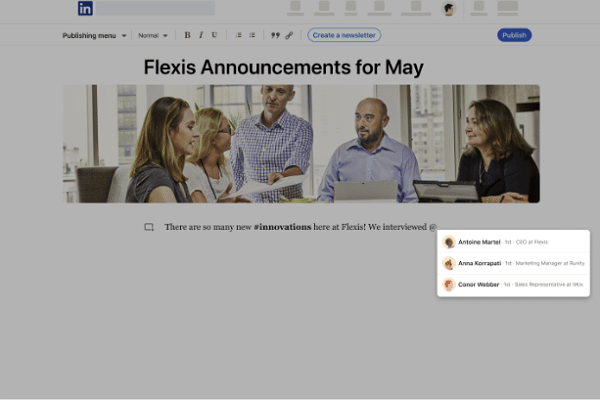The width and height of the screenshot is (600, 400).
Task: Toggle italic formatting in toolbar
Action: click(x=200, y=35)
